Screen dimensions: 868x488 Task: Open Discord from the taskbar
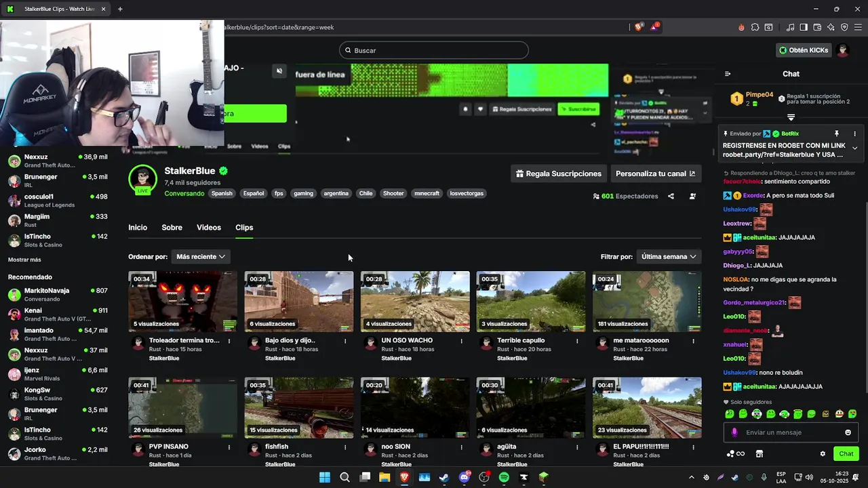pyautogui.click(x=465, y=477)
